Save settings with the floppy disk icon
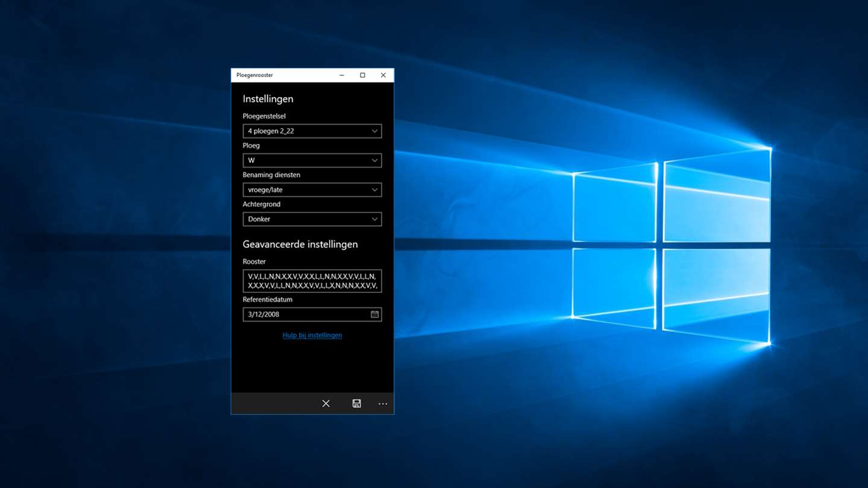The image size is (868, 488). click(357, 404)
